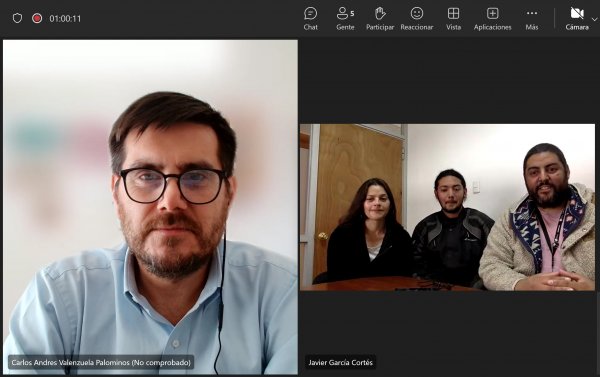Screen dimensions: 600x377
Task: Open the Chat panel
Action: 310,18
